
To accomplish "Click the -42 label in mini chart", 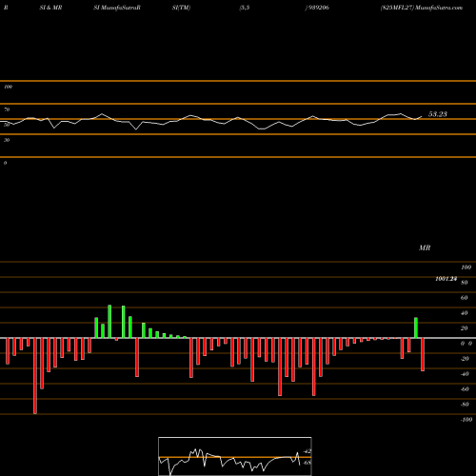I will [307, 451].
